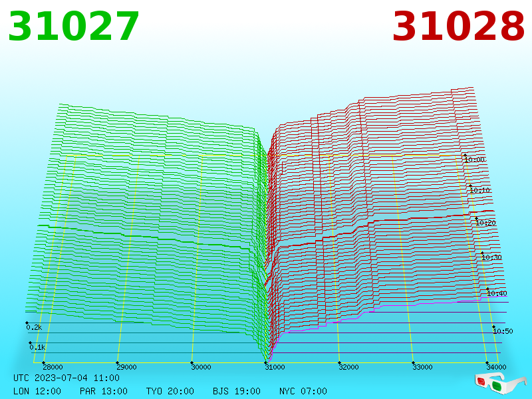Click the 10:00 time axis marker

point(474,160)
